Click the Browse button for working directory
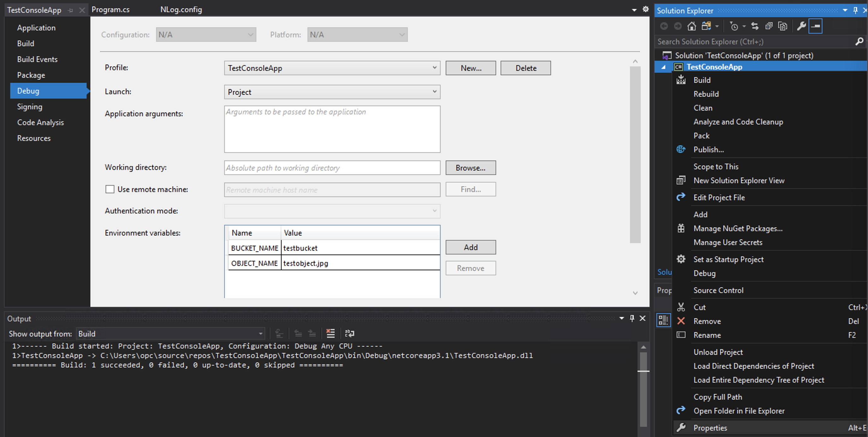The image size is (868, 437). 470,168
